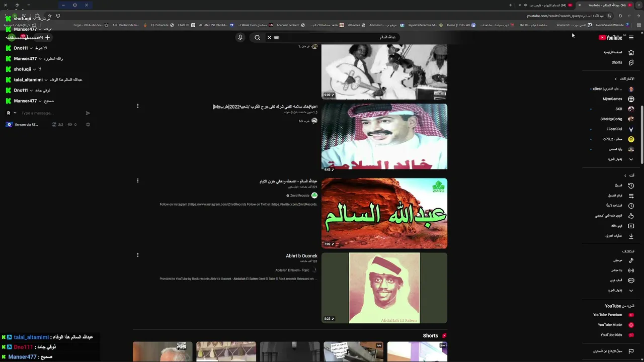Start voice search with microphone

(x=240, y=37)
